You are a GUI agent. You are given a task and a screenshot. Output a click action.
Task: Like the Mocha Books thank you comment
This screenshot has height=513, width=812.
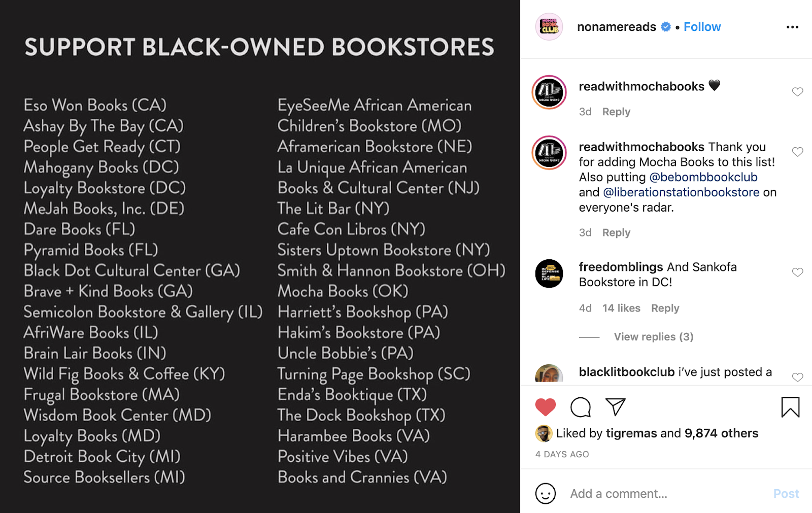click(x=797, y=152)
